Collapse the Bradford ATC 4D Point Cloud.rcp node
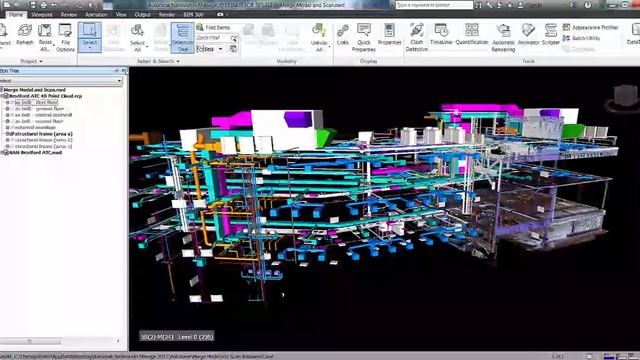 click(2, 96)
